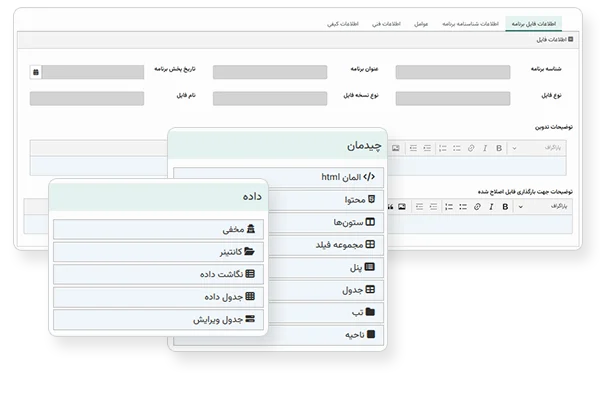The height and width of the screenshot is (398, 600).
Task: Add the جدول ویرایش edit grid component
Action: pos(158,320)
